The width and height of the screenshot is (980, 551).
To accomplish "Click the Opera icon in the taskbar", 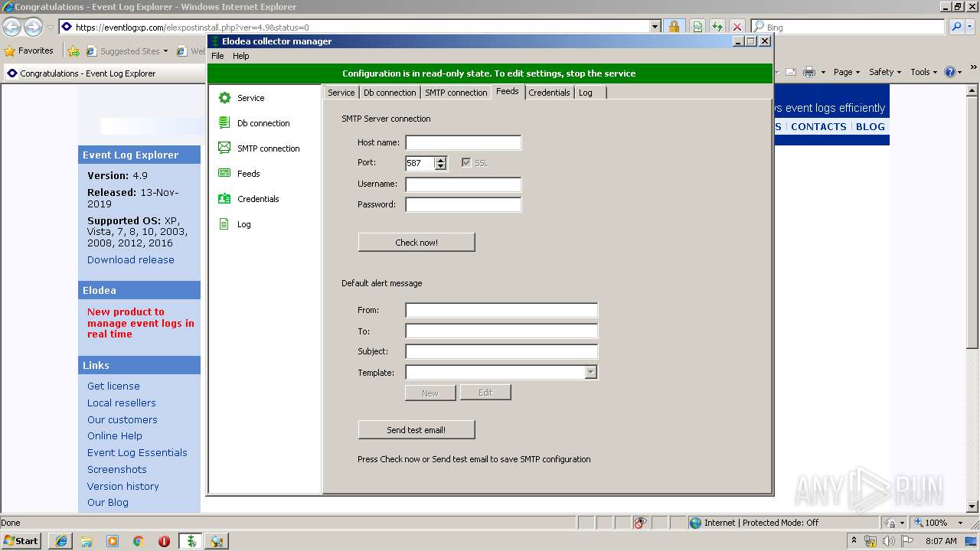I will 164,541.
